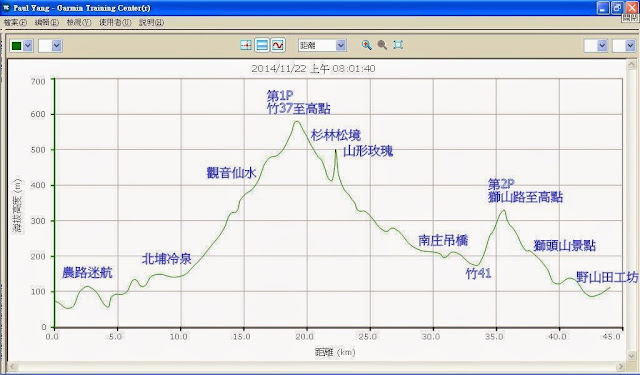
Task: Open the 使用者(U) menu
Action: click(115, 22)
